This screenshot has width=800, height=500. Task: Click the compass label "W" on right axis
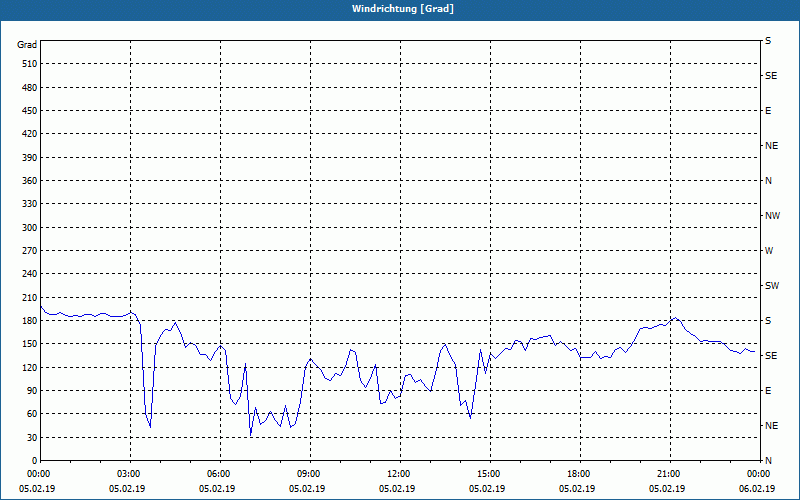[x=769, y=251]
